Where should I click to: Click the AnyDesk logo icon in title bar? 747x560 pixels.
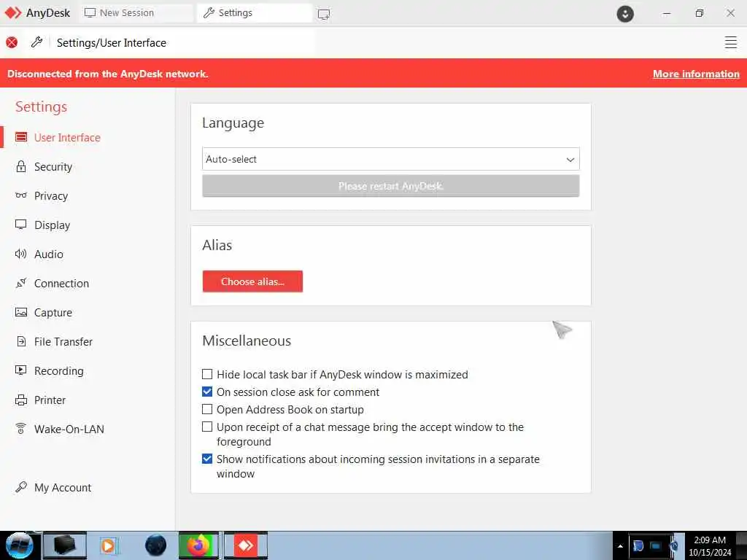pos(13,13)
